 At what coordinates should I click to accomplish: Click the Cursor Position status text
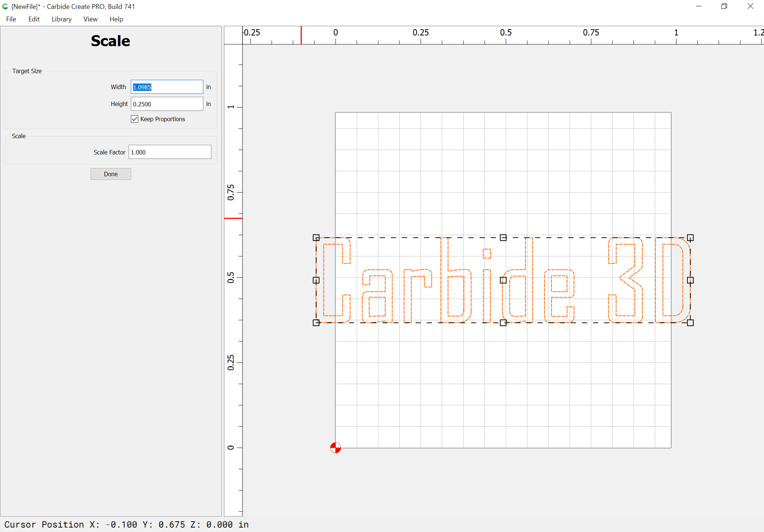[x=126, y=525]
